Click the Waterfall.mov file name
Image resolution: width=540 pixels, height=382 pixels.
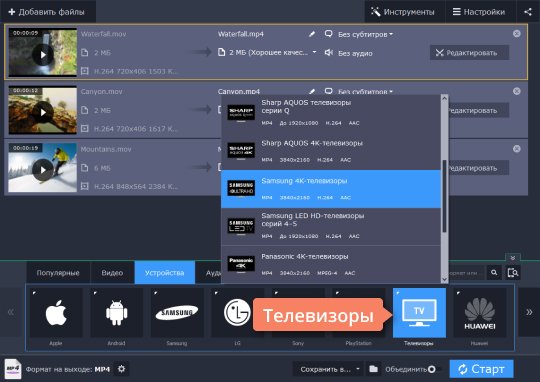pos(103,34)
